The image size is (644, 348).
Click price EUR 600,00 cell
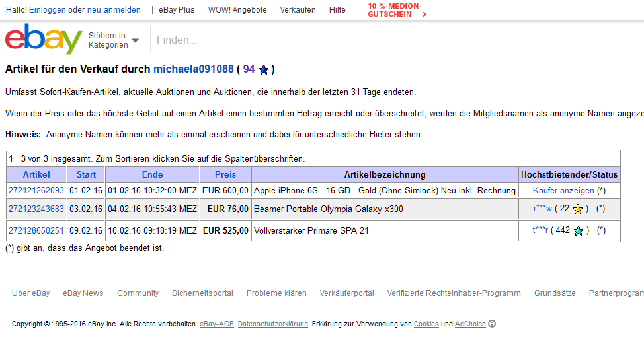coord(225,190)
